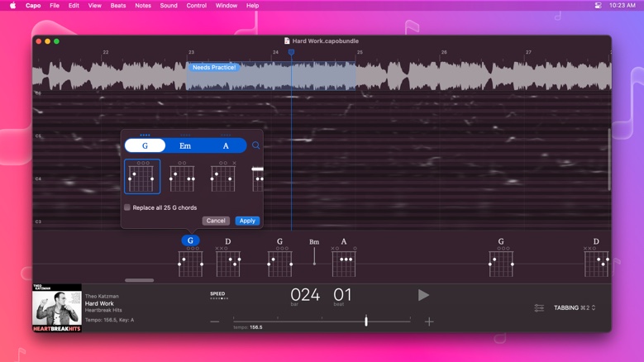The height and width of the screenshot is (362, 644).
Task: Select the G chord diagram before Bm
Action: (279, 259)
